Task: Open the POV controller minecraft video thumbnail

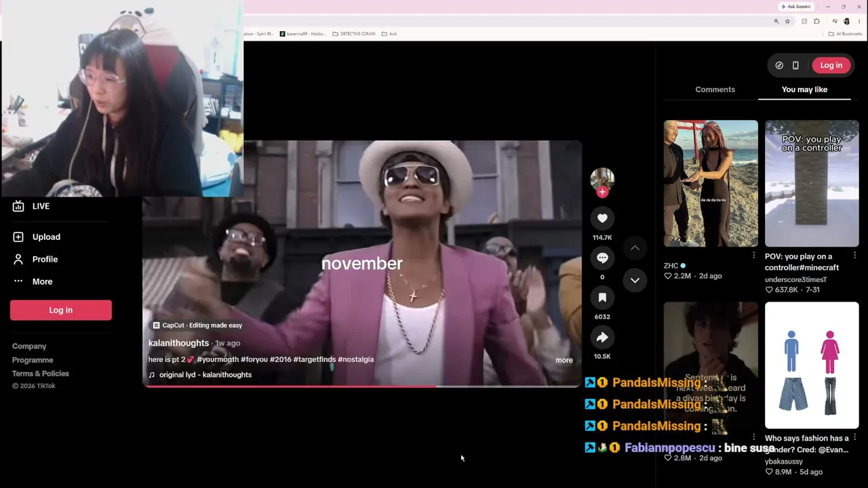Action: tap(812, 184)
